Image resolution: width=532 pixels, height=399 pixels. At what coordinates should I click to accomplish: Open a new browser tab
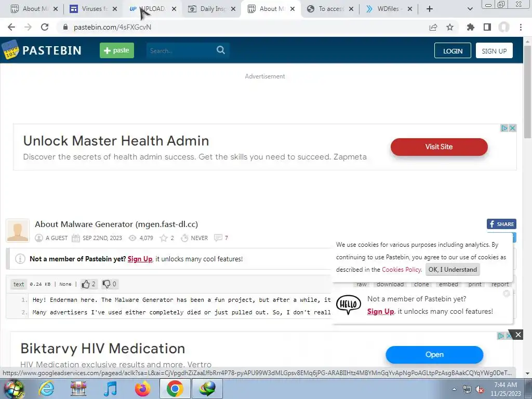click(430, 9)
